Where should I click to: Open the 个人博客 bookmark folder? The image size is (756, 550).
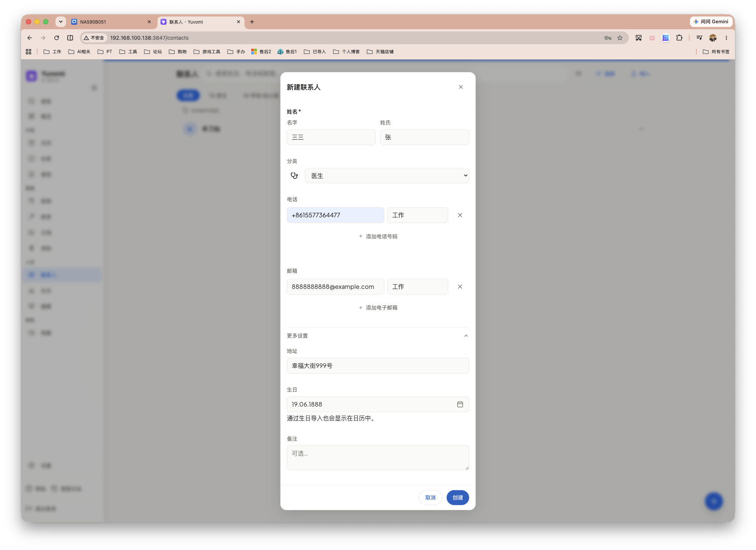pyautogui.click(x=346, y=52)
